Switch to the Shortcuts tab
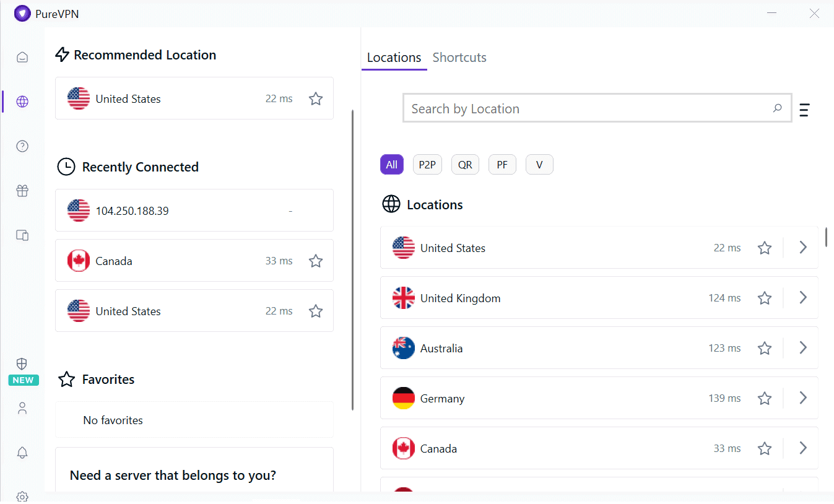Screen dimensions: 834x504 click(459, 58)
